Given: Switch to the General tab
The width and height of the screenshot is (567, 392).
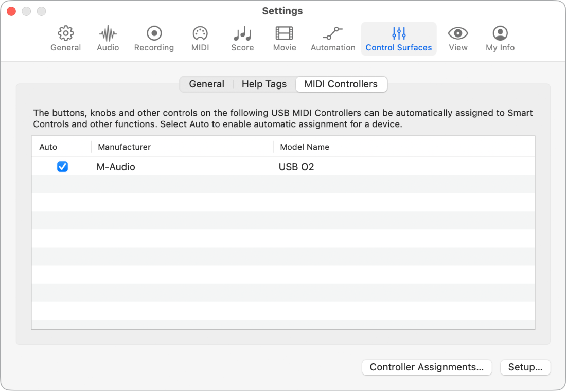Looking at the screenshot, I should point(206,84).
